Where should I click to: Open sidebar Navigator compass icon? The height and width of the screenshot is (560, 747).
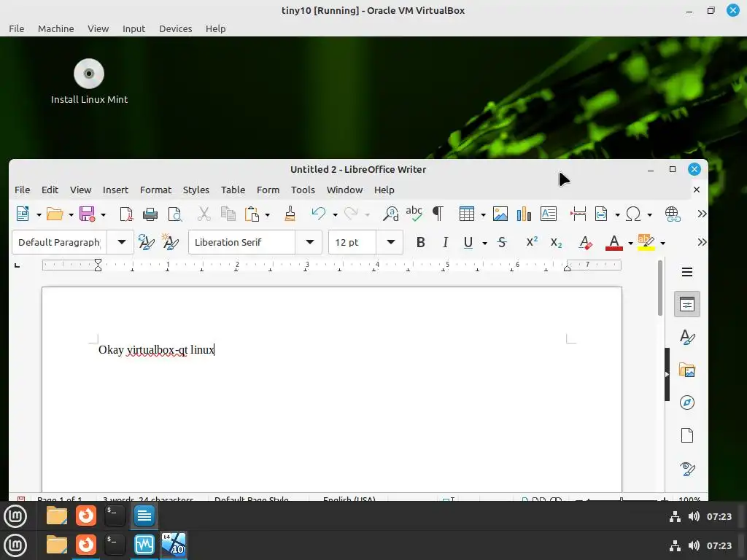(687, 402)
